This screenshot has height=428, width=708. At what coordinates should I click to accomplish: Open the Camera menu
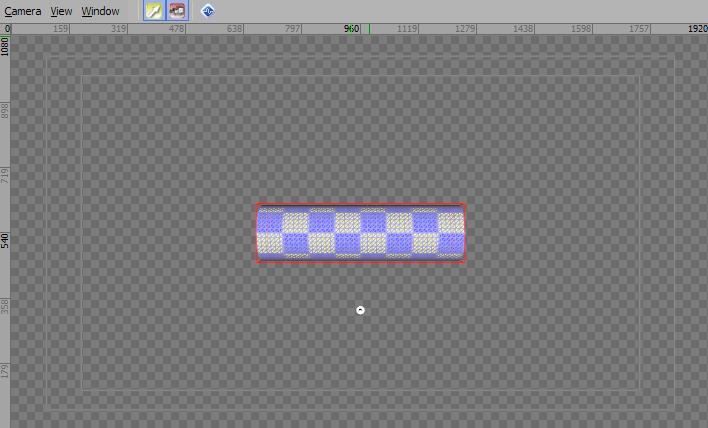[x=23, y=11]
